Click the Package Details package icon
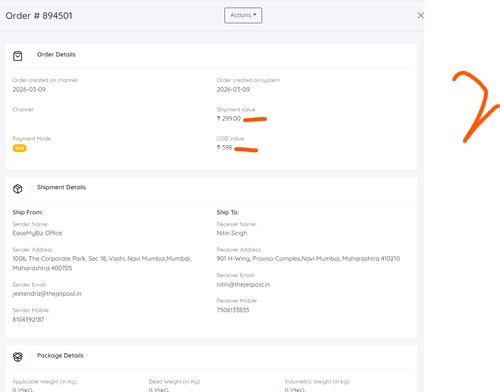 18,357
